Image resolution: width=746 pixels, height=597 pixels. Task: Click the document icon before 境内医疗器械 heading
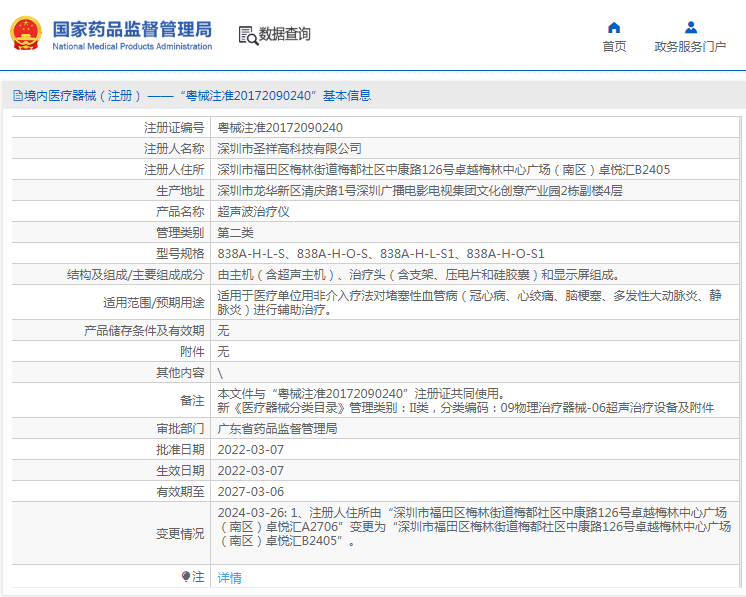pos(17,96)
